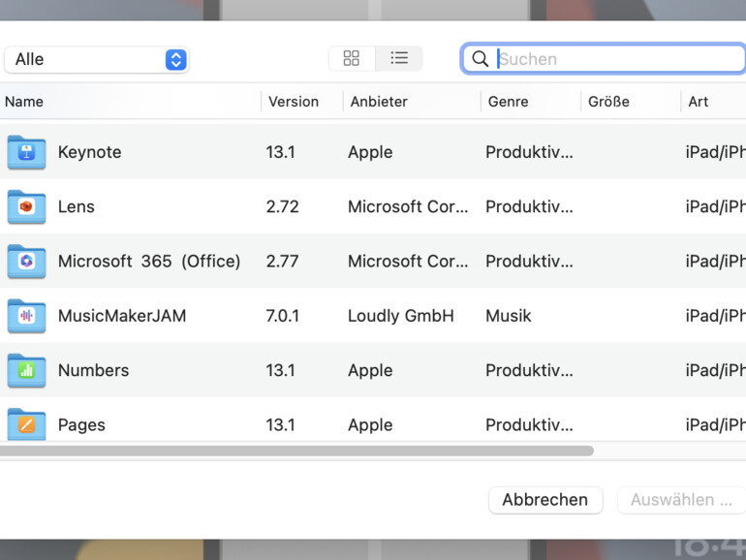Sort by the Anbieter column header

tap(379, 102)
